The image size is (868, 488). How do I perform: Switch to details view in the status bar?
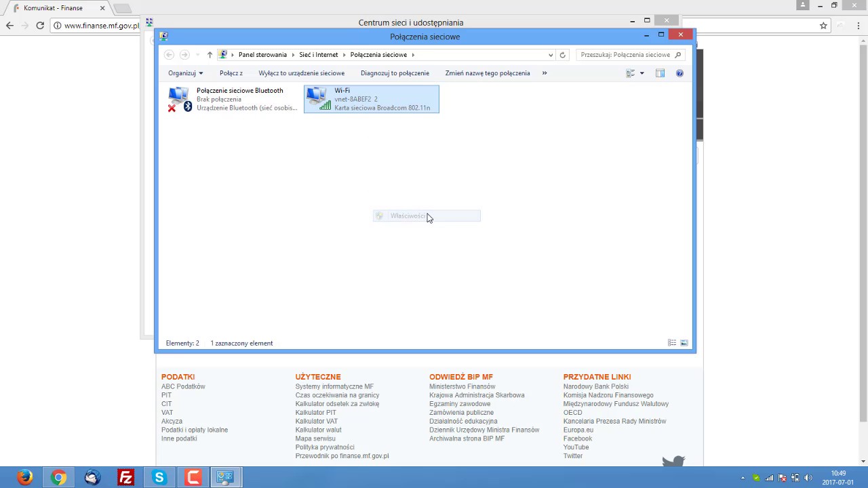tap(672, 343)
